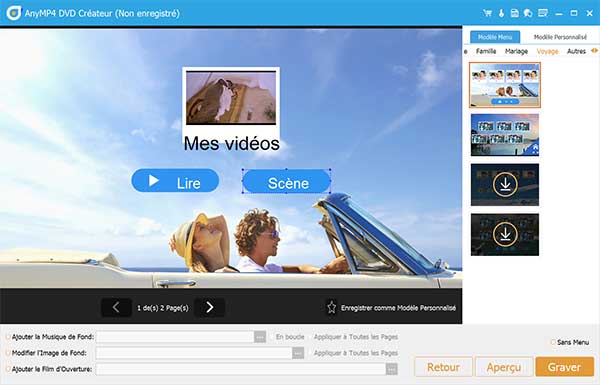Image resolution: width=600 pixels, height=385 pixels.
Task: Click the Graver button
Action: (564, 367)
